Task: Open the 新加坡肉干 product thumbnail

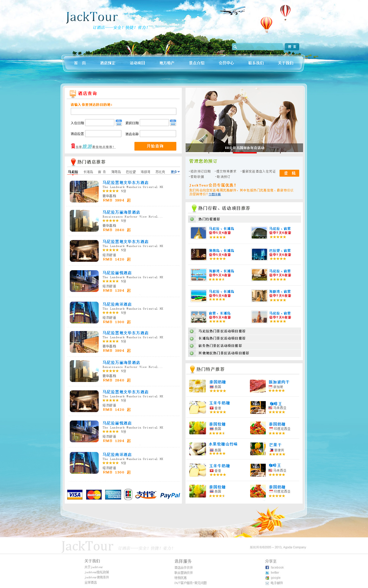Action: 258,386
